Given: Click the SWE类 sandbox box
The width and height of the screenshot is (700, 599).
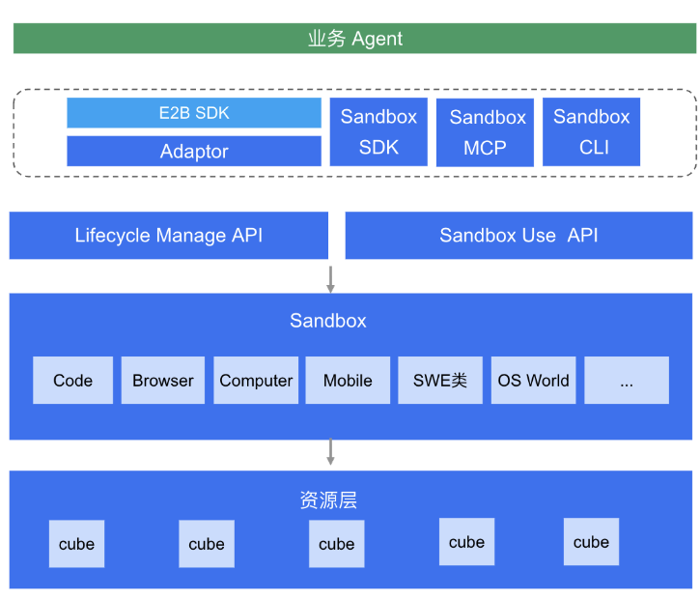Looking at the screenshot, I should click(x=440, y=381).
